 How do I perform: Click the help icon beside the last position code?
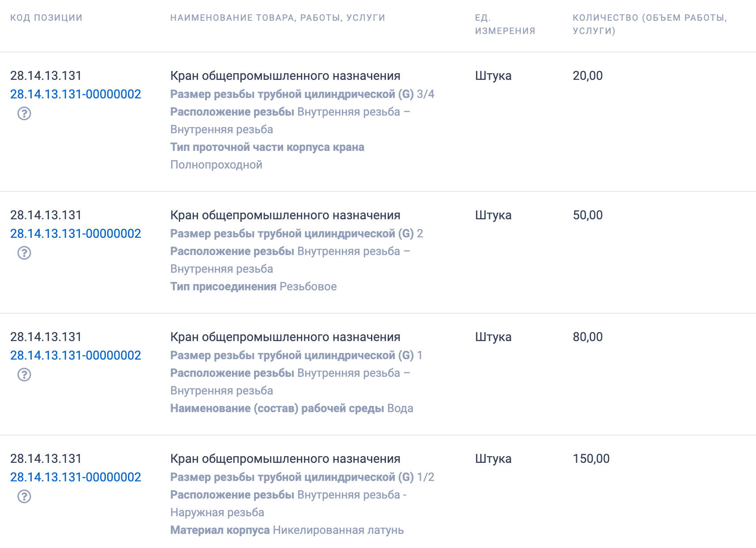[24, 497]
